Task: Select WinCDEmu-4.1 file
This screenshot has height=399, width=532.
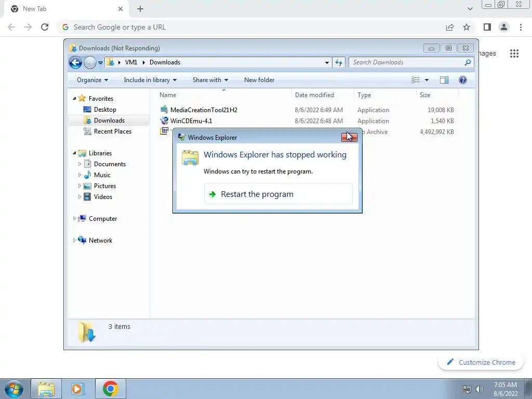Action: coord(191,121)
